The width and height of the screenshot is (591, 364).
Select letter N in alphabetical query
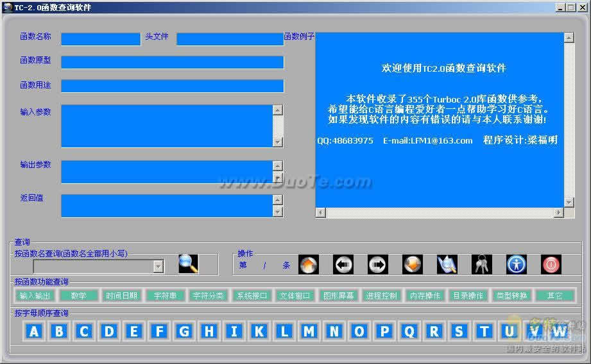(334, 331)
